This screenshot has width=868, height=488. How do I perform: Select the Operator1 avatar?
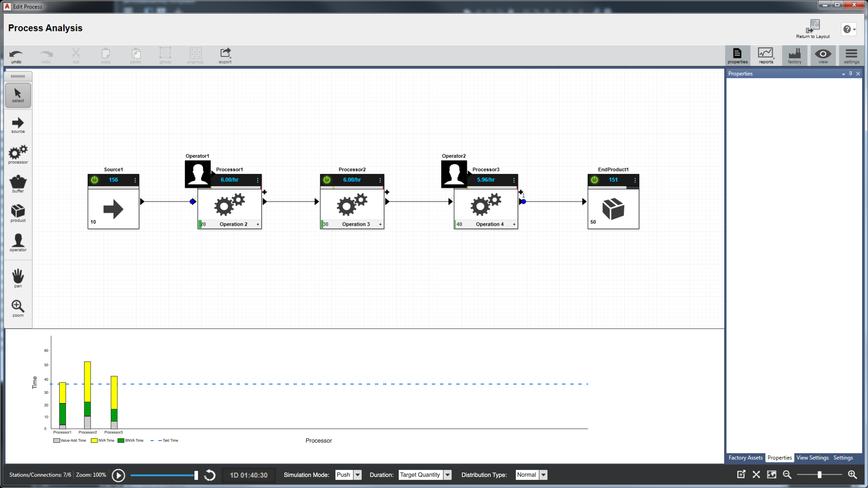point(198,174)
